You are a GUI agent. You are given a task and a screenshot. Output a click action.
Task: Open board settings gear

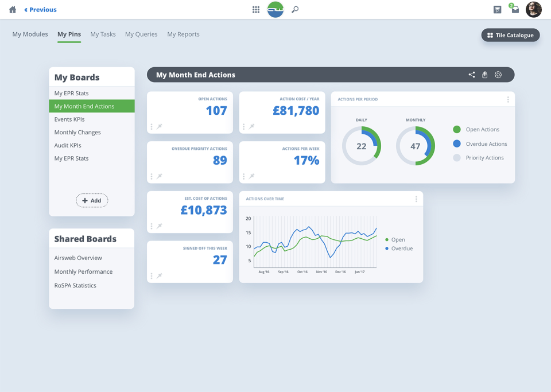pyautogui.click(x=498, y=75)
